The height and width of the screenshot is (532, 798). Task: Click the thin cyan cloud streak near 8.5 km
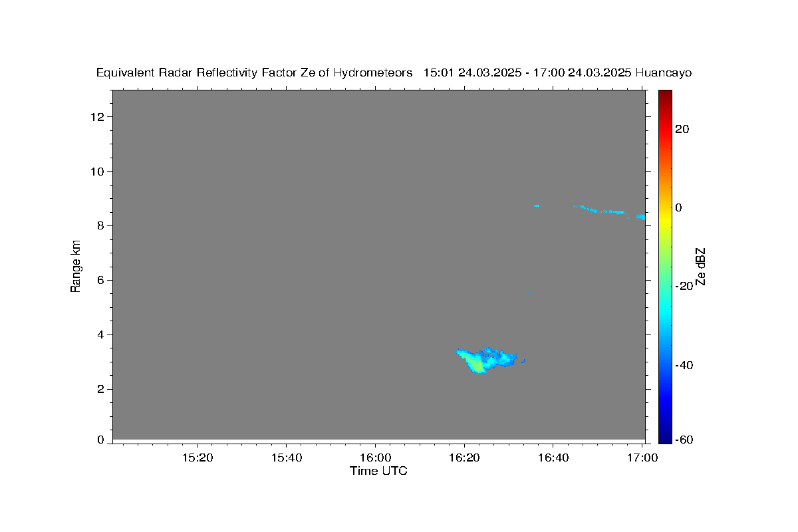[x=608, y=211]
